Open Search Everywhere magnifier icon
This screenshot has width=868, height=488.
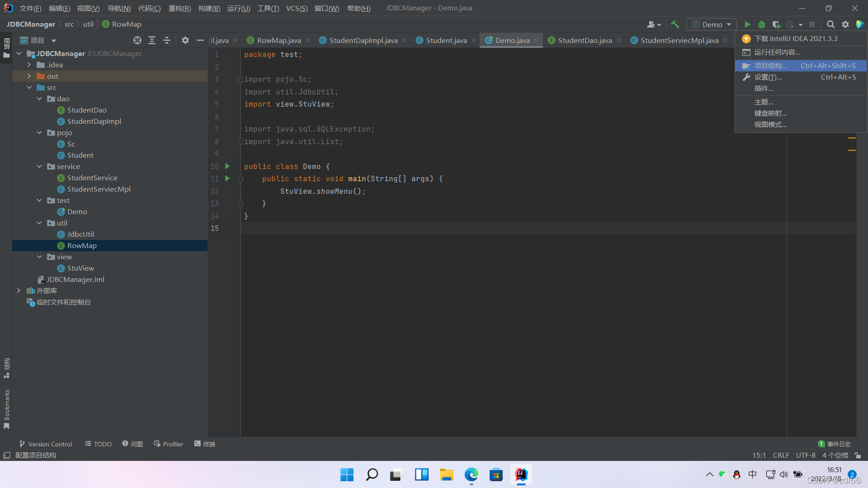[830, 24]
